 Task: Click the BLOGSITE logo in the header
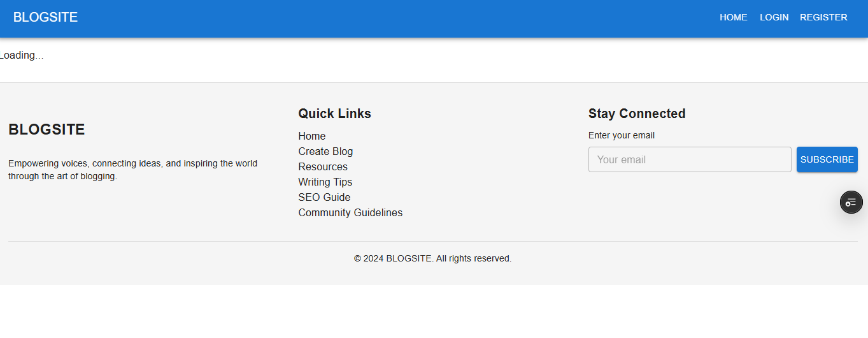coord(45,17)
